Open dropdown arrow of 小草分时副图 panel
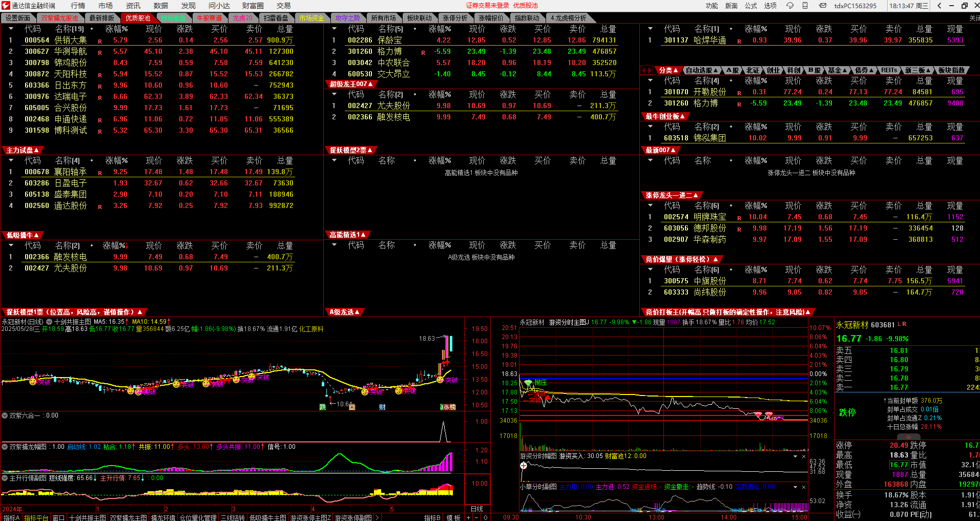Viewport: 980px width, 521px height. pos(796,487)
